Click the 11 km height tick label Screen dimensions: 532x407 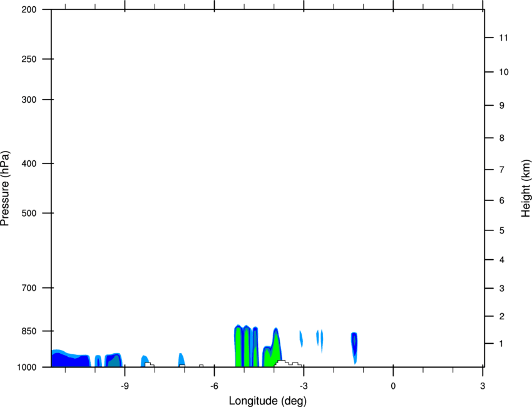[x=504, y=38]
